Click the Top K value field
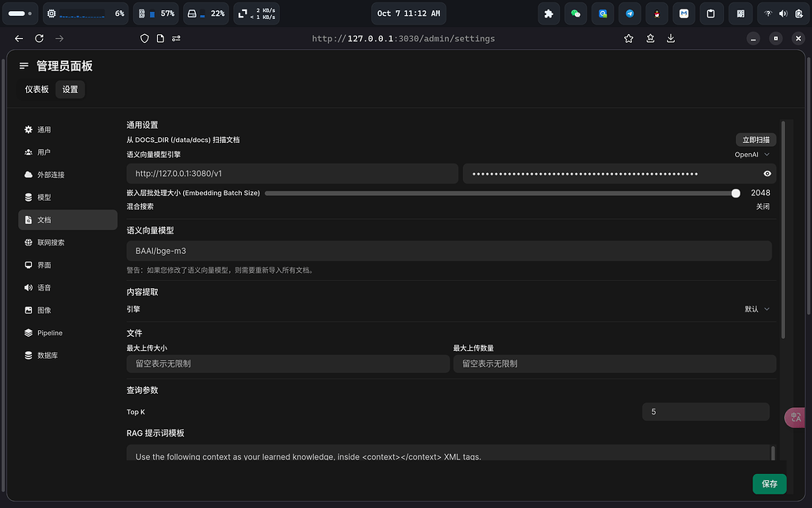The image size is (812, 508). (705, 412)
